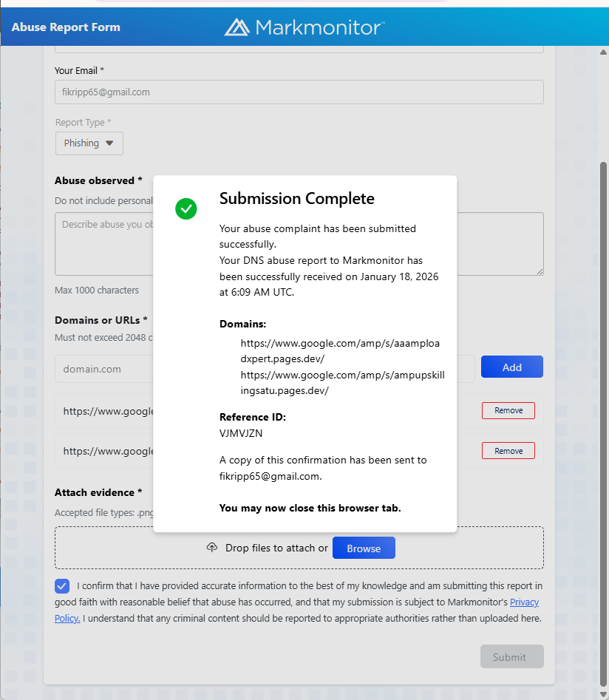Click the reference ID VJMVJZN
Image resolution: width=609 pixels, height=700 pixels.
[241, 433]
